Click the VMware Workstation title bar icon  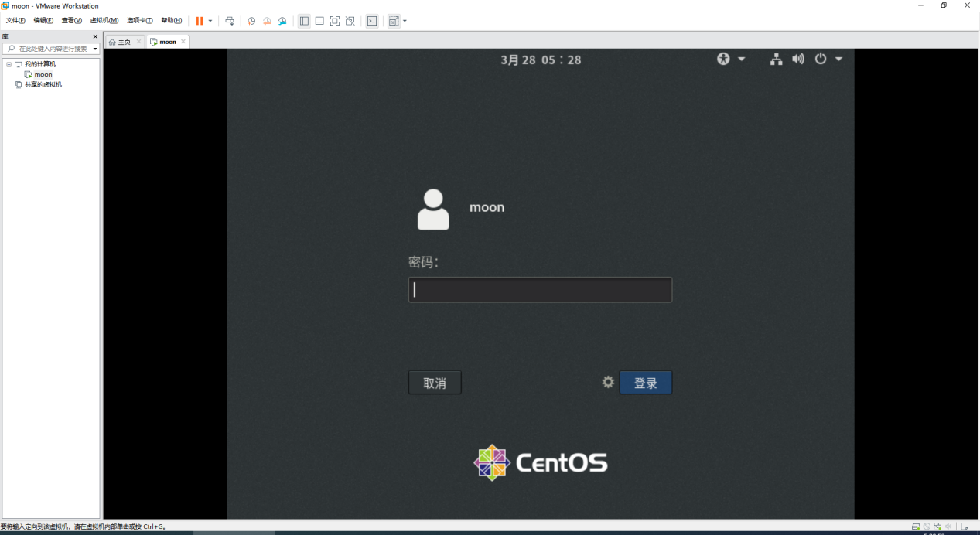point(5,5)
